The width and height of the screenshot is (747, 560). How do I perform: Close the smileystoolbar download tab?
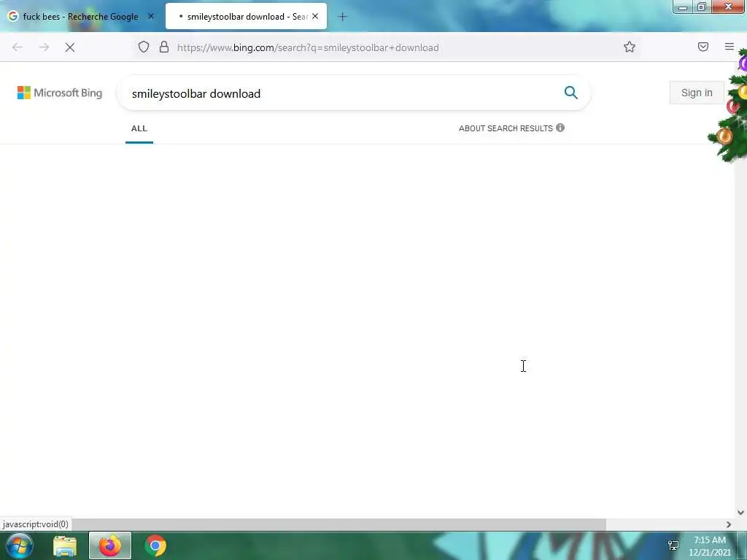(x=315, y=16)
